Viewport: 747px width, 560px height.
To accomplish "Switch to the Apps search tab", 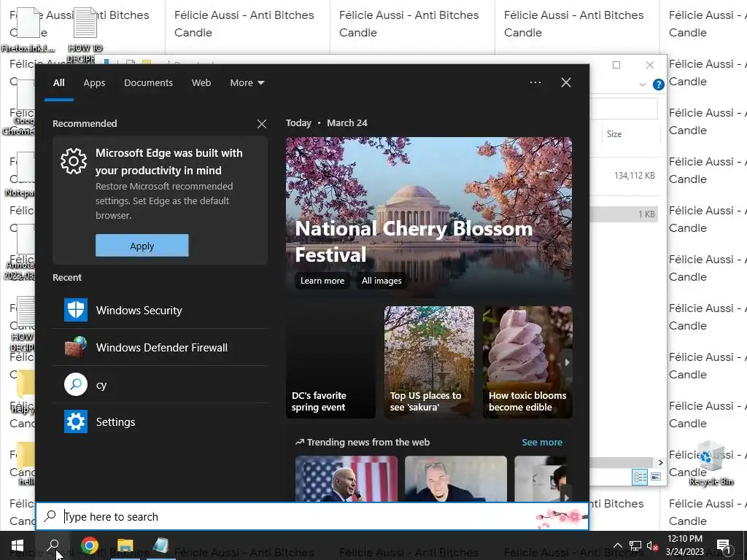I will (x=94, y=83).
